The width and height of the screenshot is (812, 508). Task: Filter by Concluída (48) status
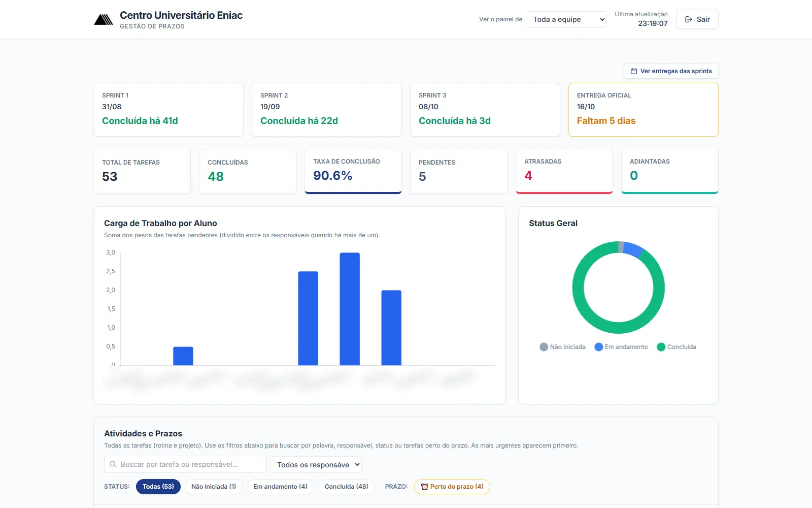tap(347, 487)
